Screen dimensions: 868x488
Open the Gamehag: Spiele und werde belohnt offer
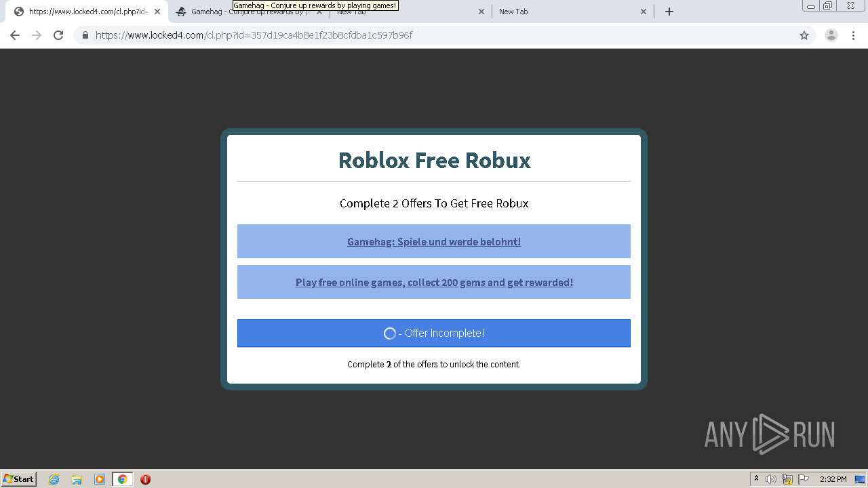pyautogui.click(x=434, y=241)
